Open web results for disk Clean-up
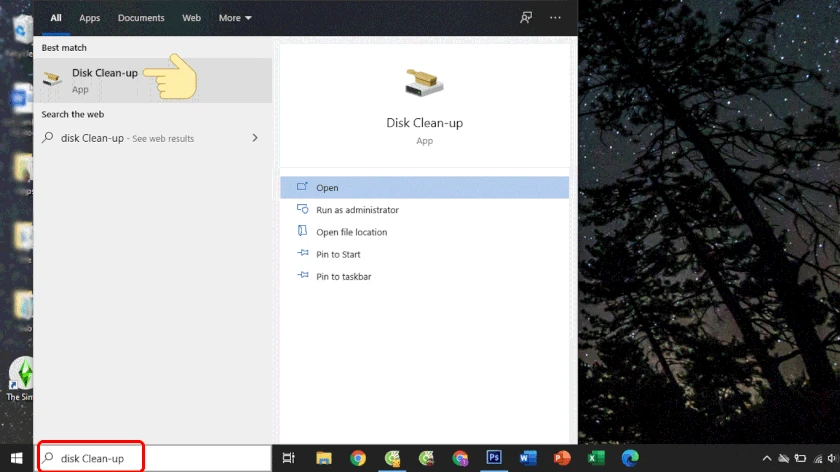The image size is (840, 472). pyautogui.click(x=153, y=138)
